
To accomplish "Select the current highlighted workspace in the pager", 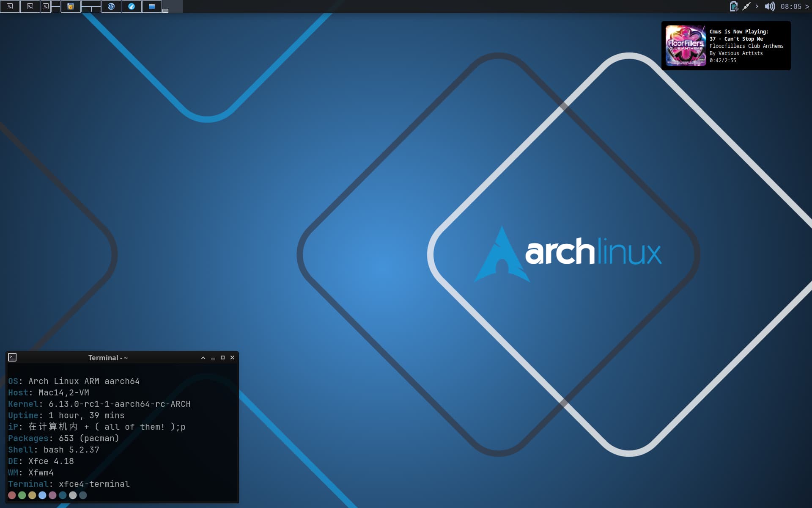I will tap(173, 6).
